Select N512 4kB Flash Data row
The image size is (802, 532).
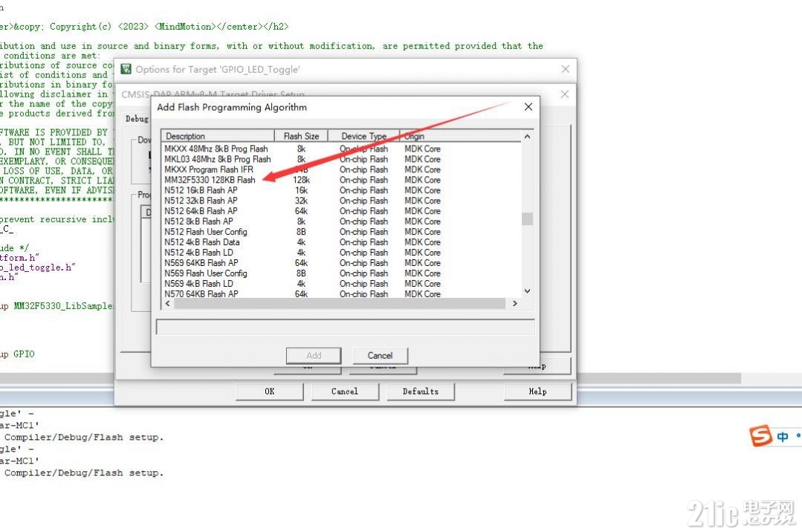pos(342,242)
